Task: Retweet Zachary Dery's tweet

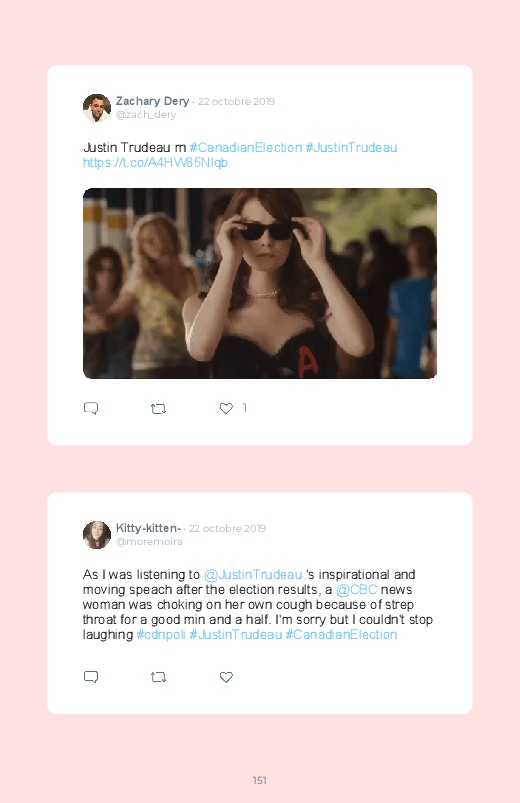Action: 158,409
